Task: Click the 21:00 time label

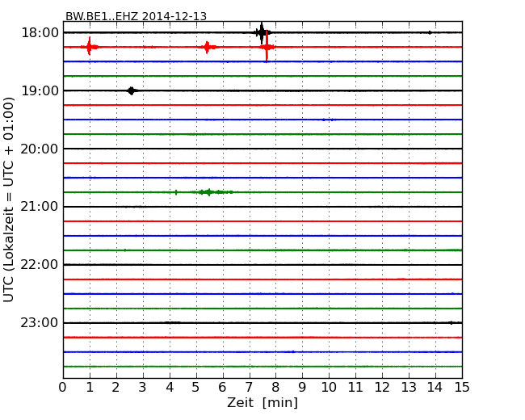Action: click(x=40, y=207)
